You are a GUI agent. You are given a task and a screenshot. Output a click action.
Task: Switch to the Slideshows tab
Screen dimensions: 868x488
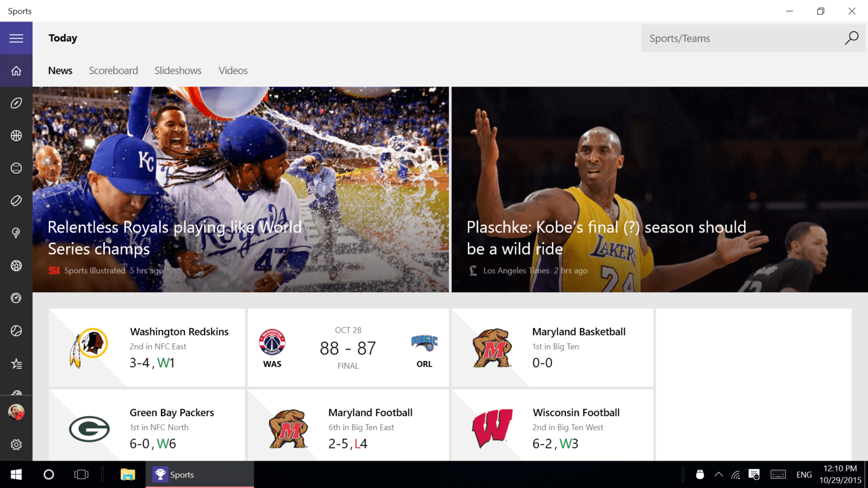pos(178,71)
